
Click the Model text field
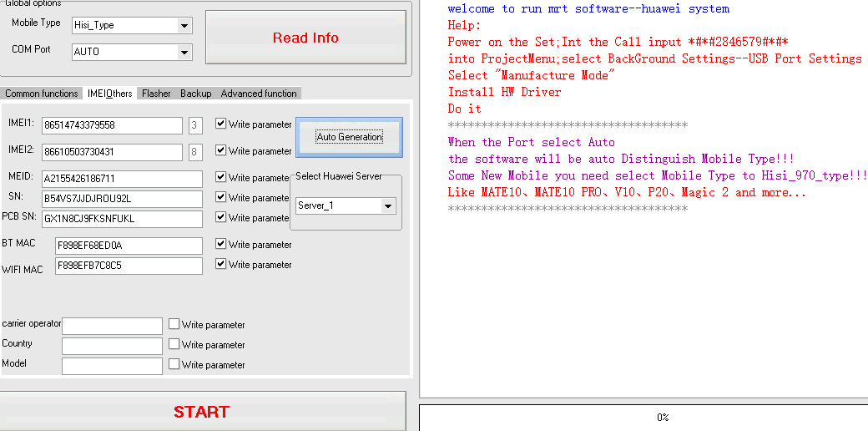(112, 366)
